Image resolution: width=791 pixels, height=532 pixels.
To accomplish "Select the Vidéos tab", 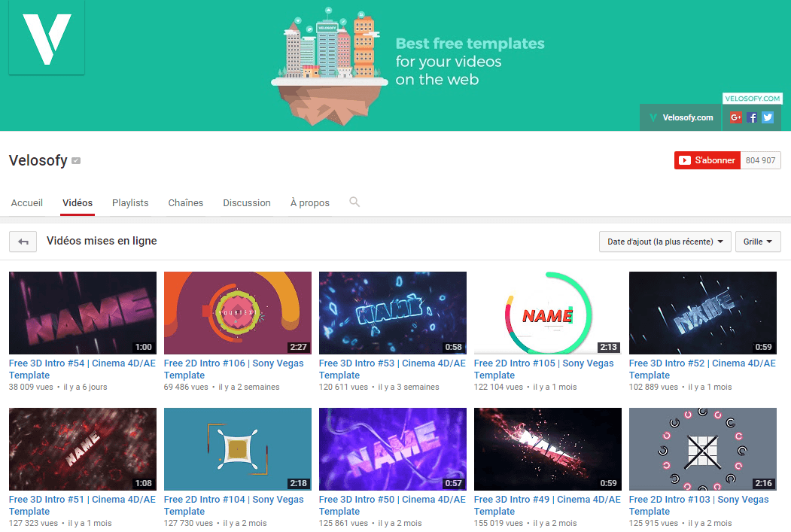I will click(78, 202).
